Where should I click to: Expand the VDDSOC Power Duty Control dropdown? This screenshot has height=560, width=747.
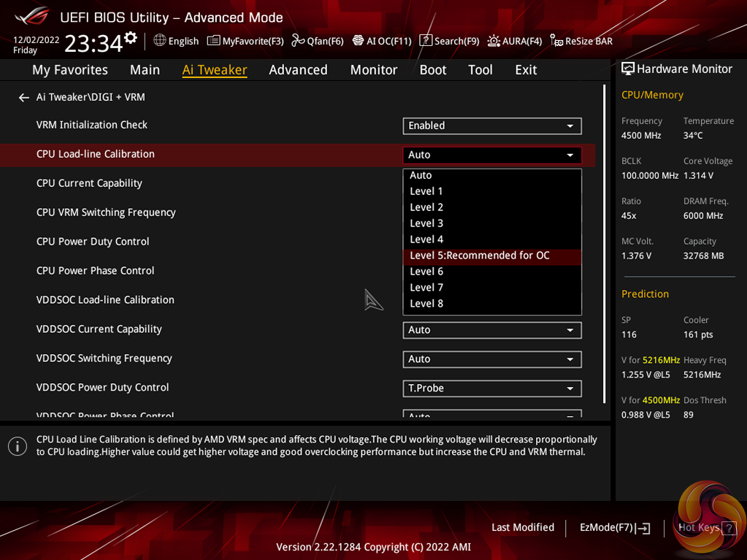(491, 388)
